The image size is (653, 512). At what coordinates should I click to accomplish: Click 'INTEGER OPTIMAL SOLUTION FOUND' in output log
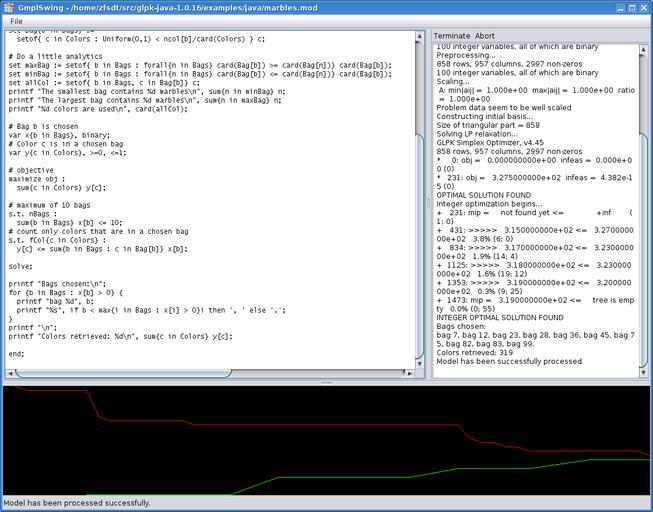501,317
